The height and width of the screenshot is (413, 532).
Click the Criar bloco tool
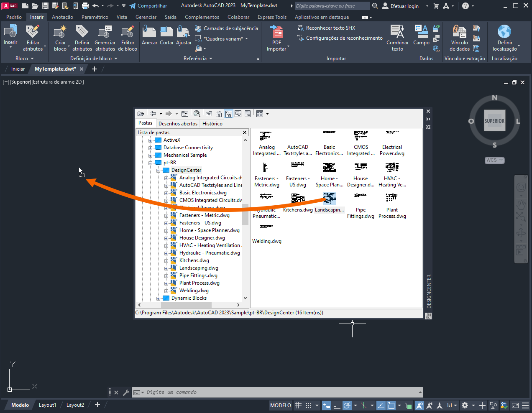(61, 38)
